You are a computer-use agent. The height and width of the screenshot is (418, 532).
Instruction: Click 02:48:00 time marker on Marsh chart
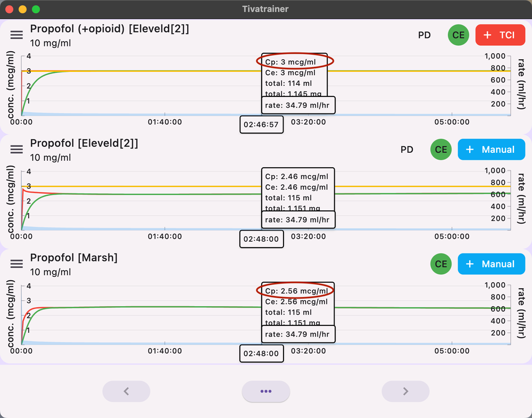click(261, 354)
